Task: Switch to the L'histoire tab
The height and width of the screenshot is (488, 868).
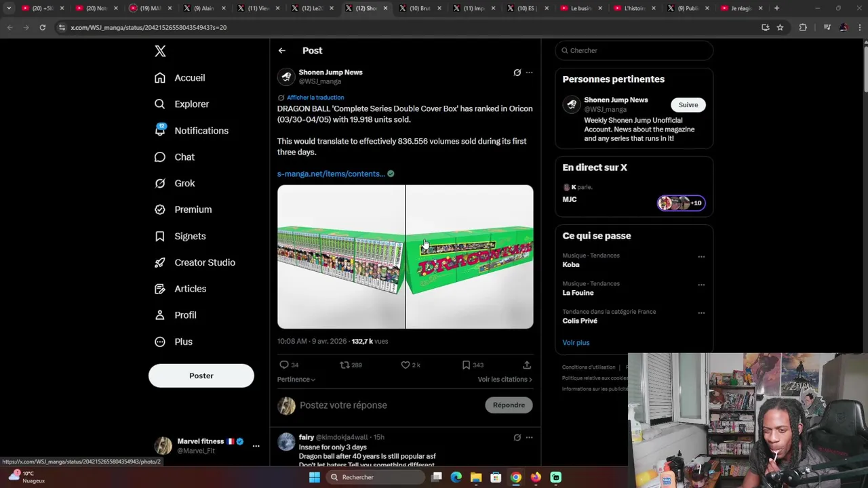Action: click(635, 8)
